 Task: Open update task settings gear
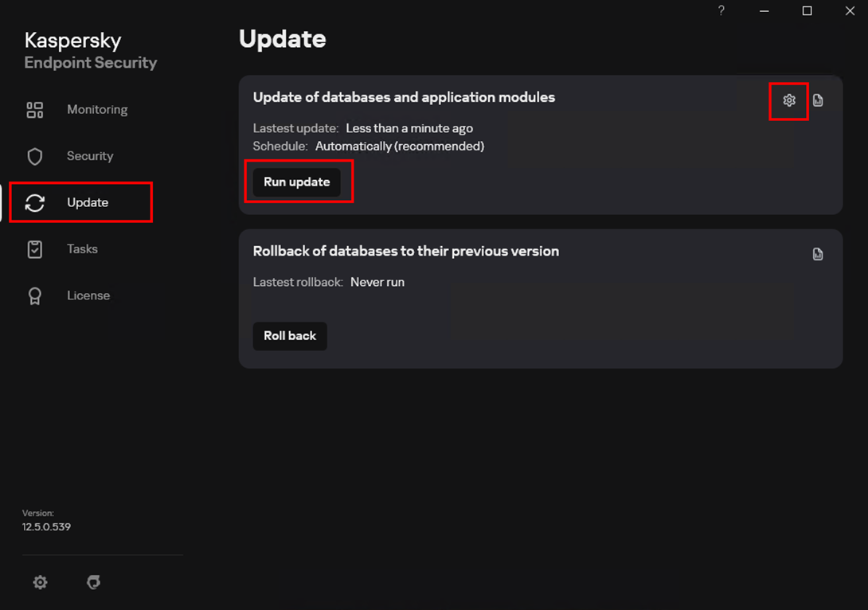(789, 100)
